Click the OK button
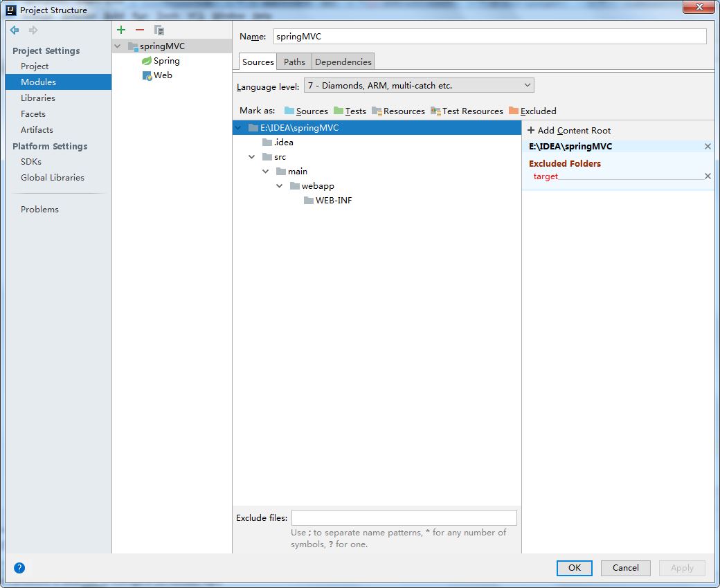 pos(574,568)
